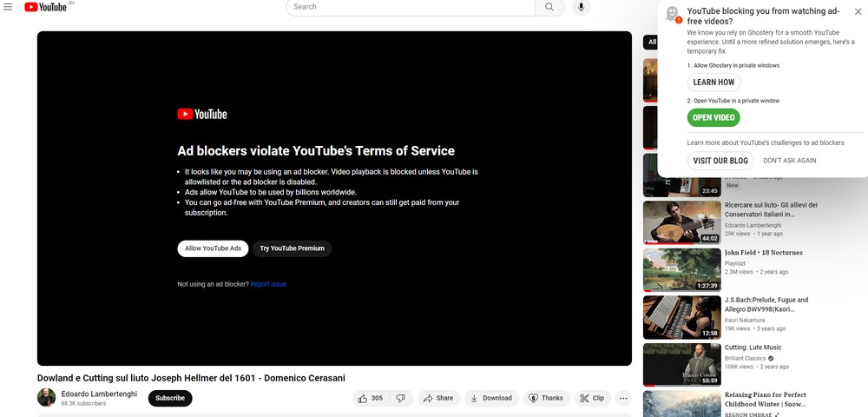The image size is (868, 417).
Task: Click Try YouTube Premium button
Action: (x=292, y=248)
